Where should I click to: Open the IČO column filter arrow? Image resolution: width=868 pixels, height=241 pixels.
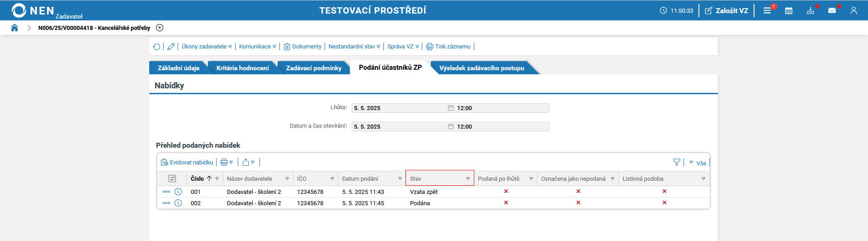[332, 178]
